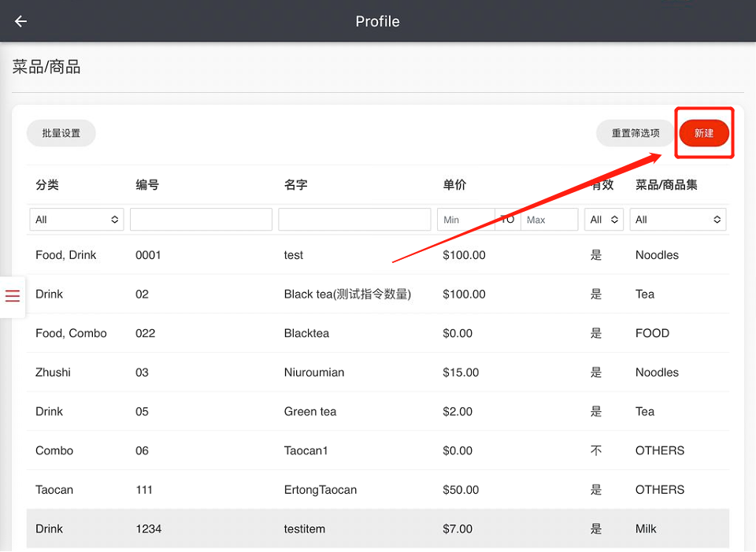
Task: Click item number 1234
Action: (149, 529)
